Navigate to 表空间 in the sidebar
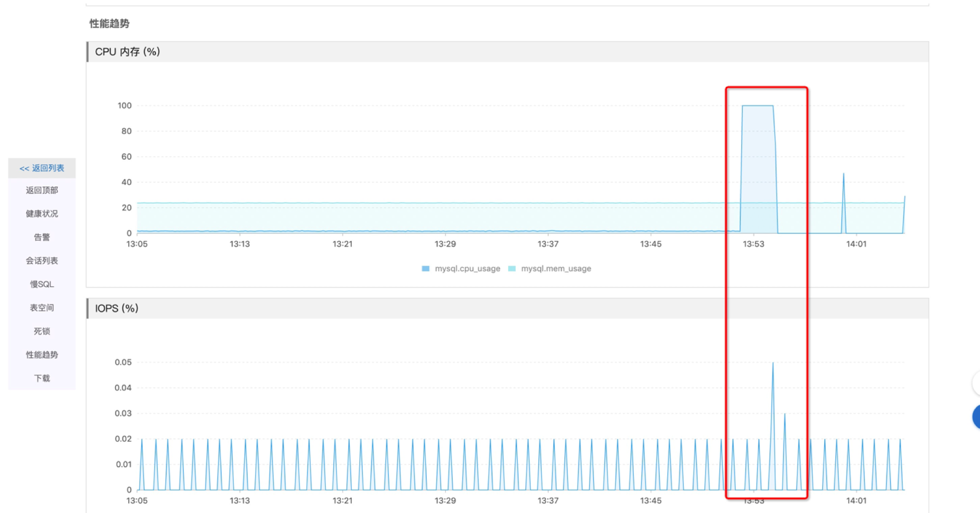The width and height of the screenshot is (980, 513). coord(42,307)
